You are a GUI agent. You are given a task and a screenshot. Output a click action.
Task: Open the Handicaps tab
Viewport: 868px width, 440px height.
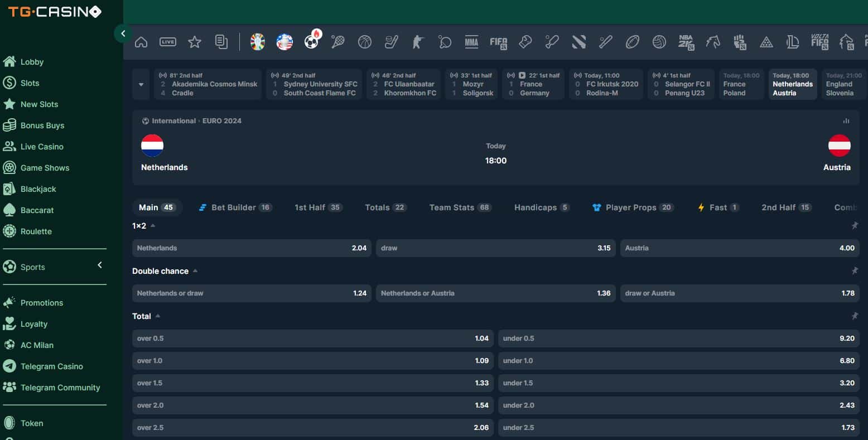tap(542, 207)
